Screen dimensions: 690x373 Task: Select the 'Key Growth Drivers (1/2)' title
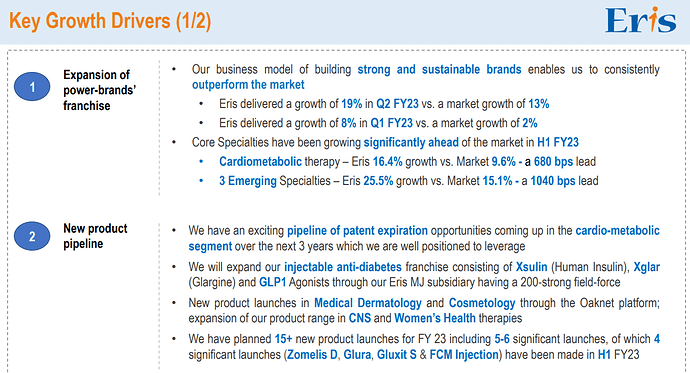[110, 21]
